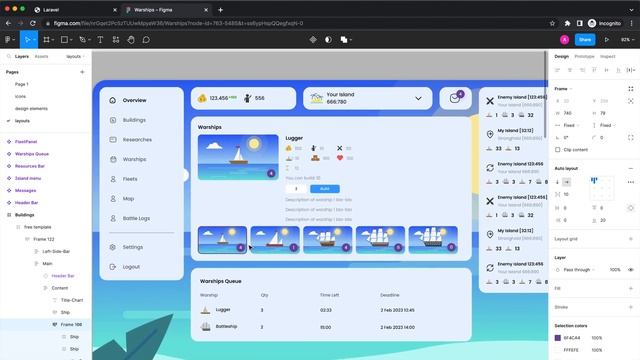Viewport: 640px width, 360px height.
Task: Switch to the Design tab
Action: point(562,56)
